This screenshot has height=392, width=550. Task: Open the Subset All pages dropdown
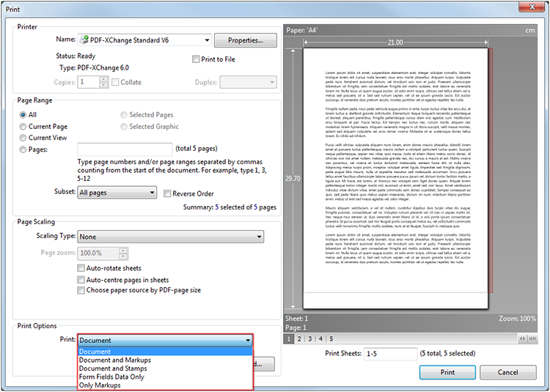(117, 192)
